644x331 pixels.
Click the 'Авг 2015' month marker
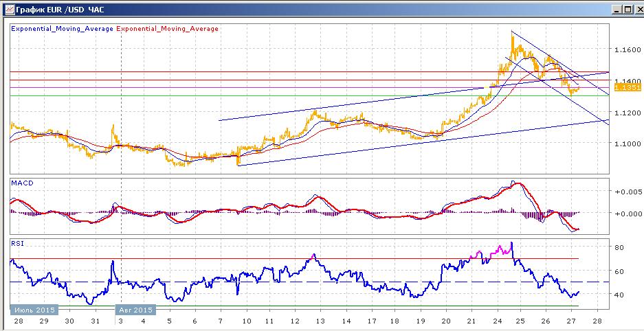pos(135,310)
